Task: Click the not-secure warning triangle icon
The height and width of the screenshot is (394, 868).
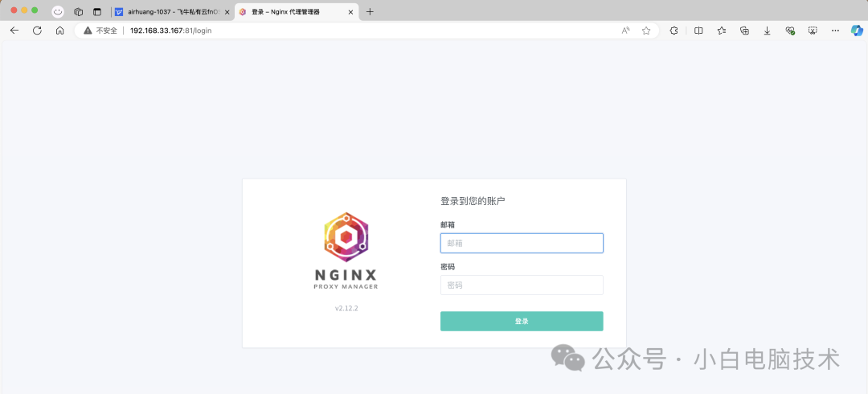Action: (x=88, y=31)
